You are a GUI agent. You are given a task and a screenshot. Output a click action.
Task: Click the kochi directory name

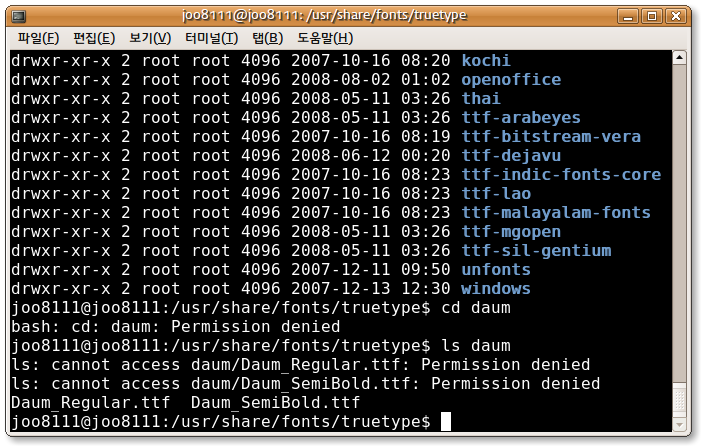[486, 60]
